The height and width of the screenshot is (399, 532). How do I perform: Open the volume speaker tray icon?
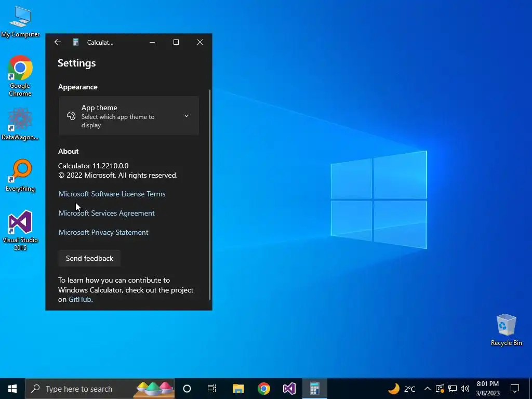(465, 389)
